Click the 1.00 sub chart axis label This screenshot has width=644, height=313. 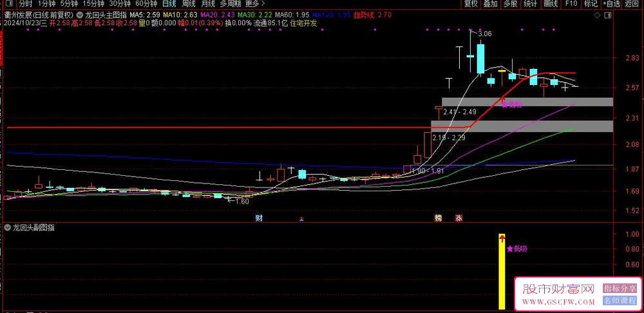click(632, 234)
